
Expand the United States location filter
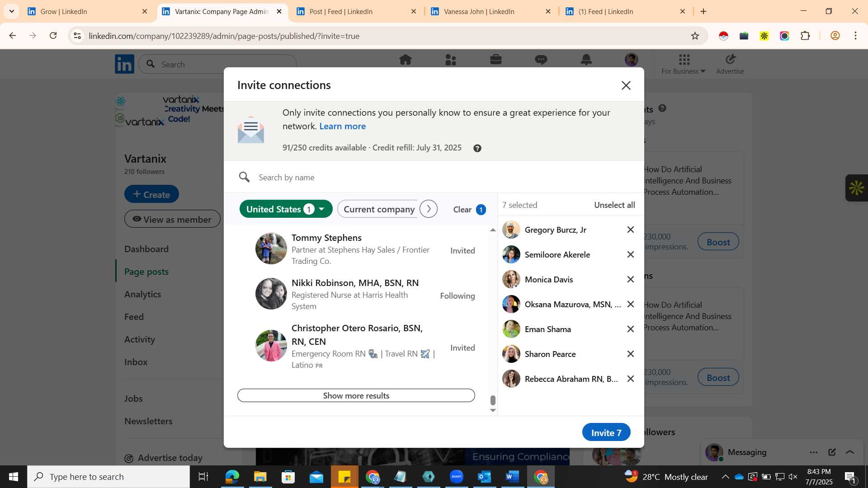pyautogui.click(x=286, y=209)
